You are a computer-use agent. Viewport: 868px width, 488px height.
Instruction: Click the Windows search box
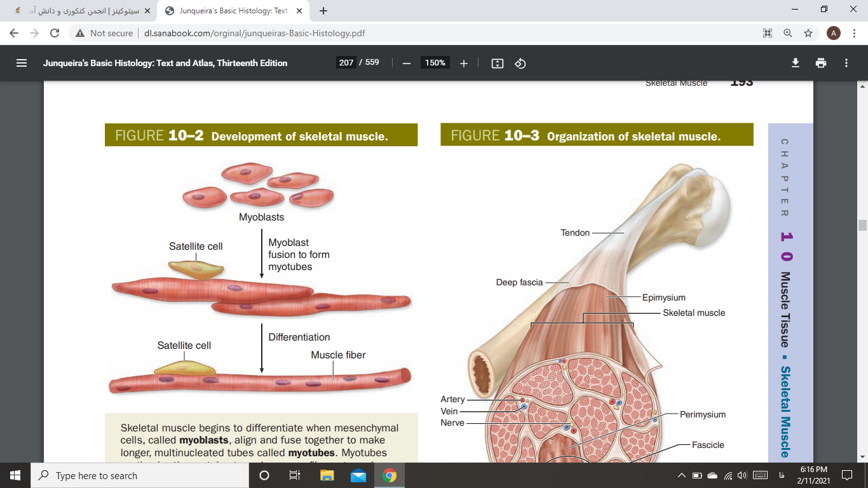(141, 475)
